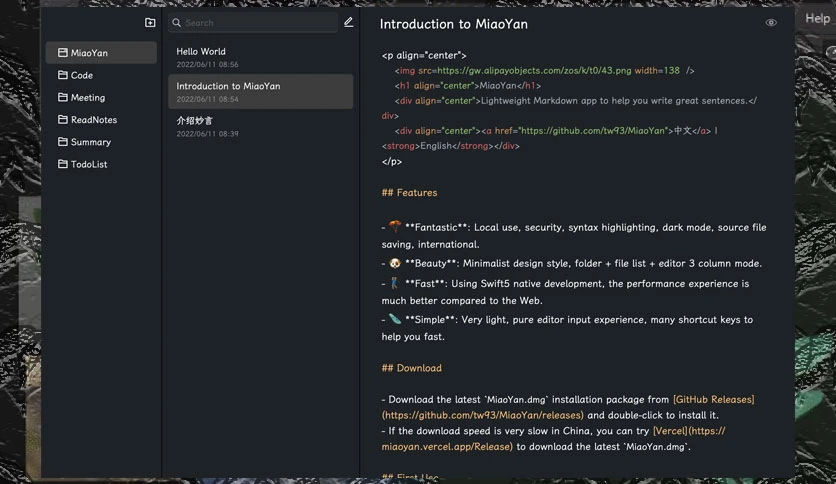The height and width of the screenshot is (484, 836).
Task: Click the alipayobjects image src URL
Action: point(534,70)
